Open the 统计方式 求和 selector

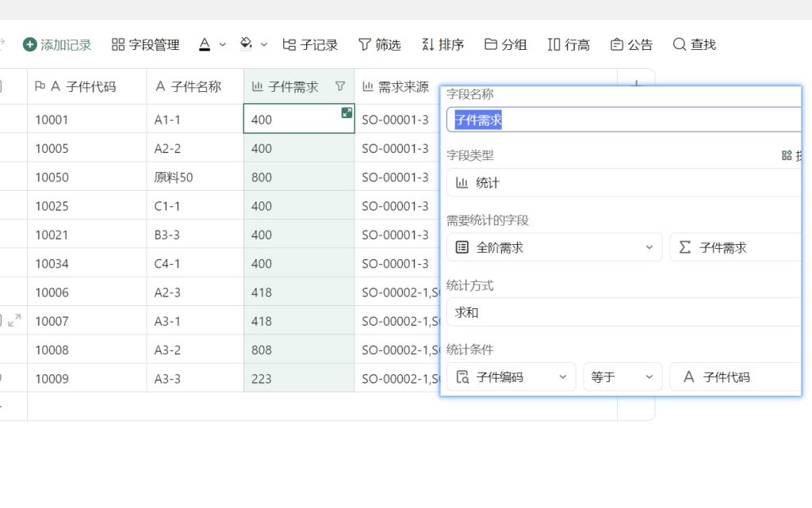point(624,312)
